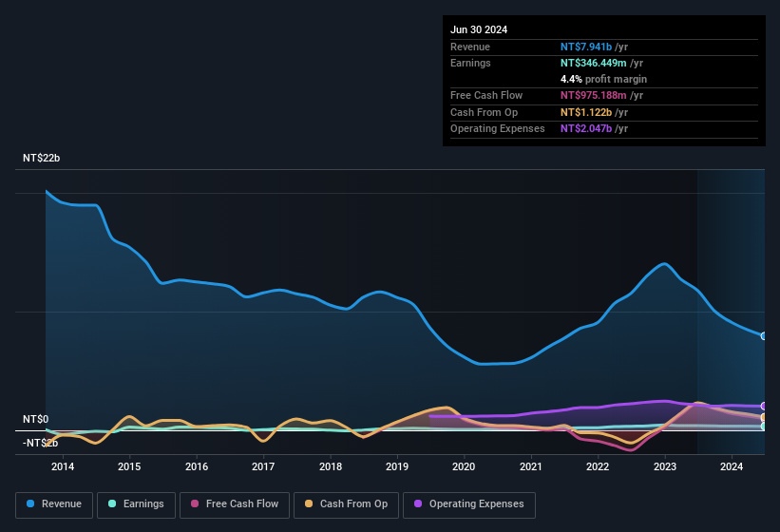The width and height of the screenshot is (780, 532).
Task: Click the NT$346.449m earnings value
Action: click(x=594, y=63)
